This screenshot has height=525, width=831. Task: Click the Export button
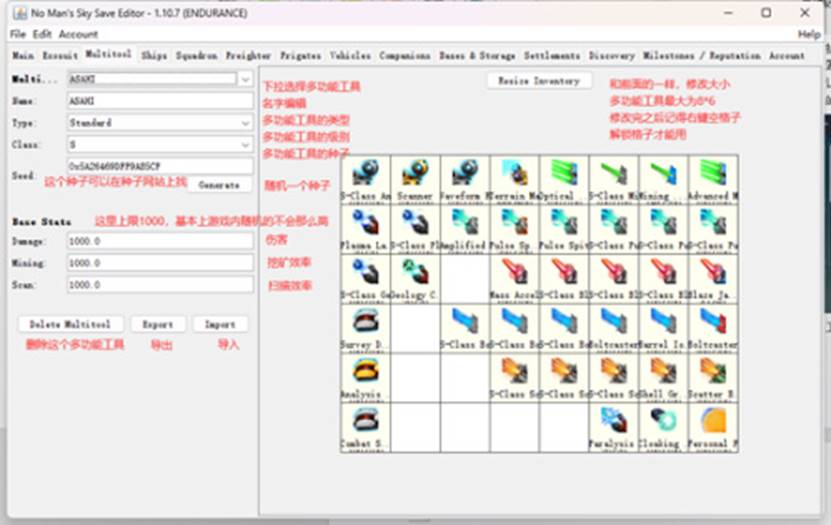click(157, 324)
